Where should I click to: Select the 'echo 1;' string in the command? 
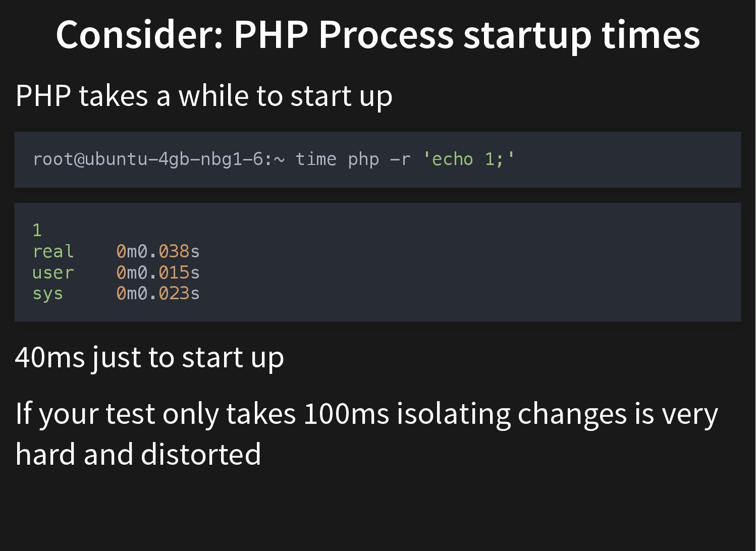pos(468,159)
